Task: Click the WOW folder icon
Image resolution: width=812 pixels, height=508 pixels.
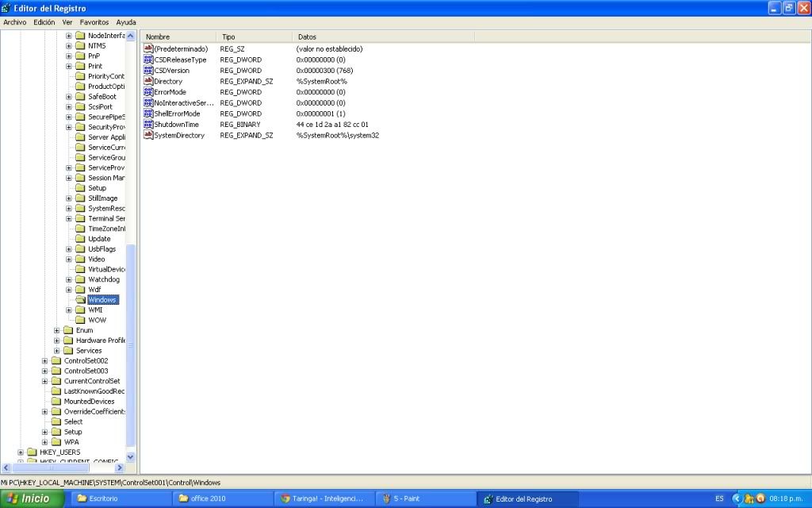Action: pyautogui.click(x=80, y=320)
